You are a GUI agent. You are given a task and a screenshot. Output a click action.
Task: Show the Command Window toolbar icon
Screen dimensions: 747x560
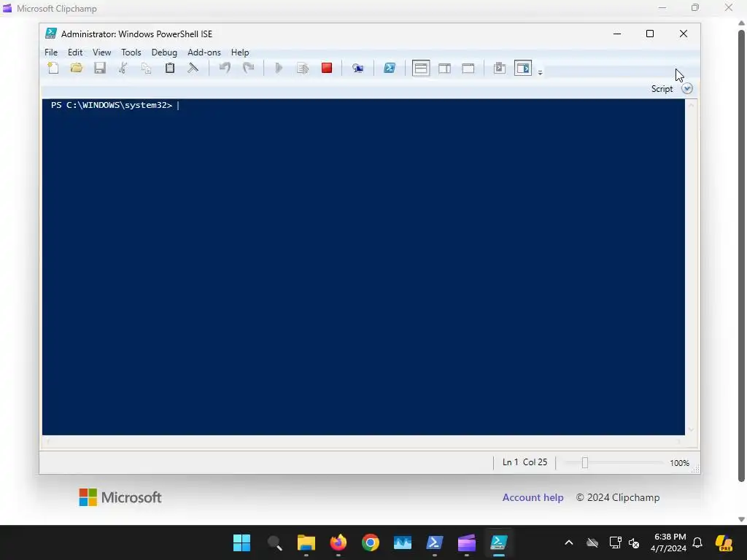[x=499, y=68]
